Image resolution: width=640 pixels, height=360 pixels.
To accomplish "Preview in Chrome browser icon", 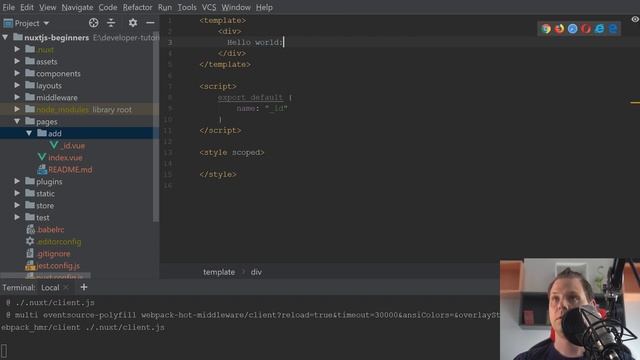I will coord(546,29).
